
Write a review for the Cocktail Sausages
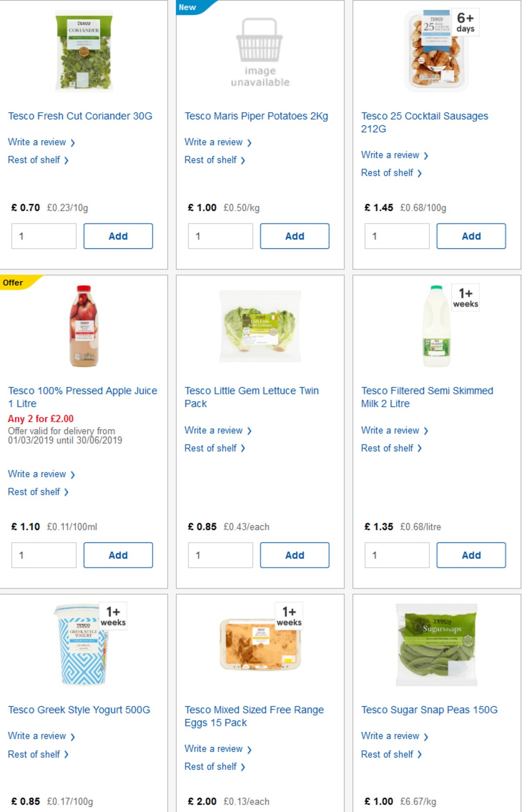pyautogui.click(x=391, y=155)
